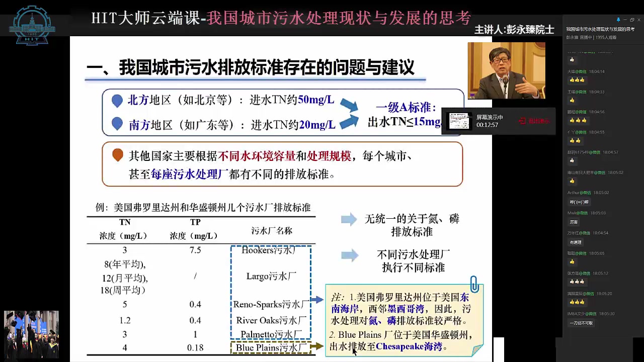644x362 pixels.
Task: Restore down the live chat panel window
Action: (632, 20)
